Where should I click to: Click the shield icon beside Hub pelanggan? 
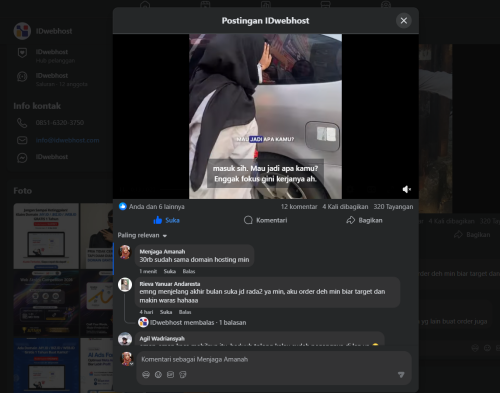22,53
